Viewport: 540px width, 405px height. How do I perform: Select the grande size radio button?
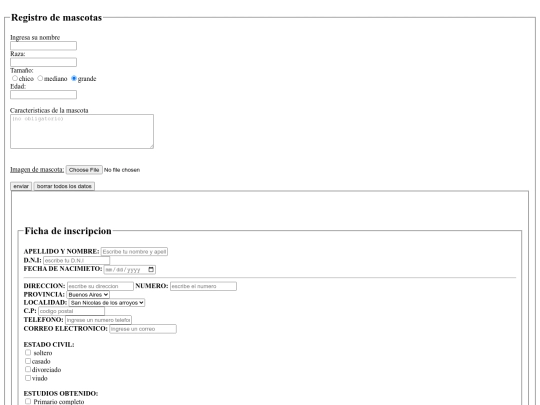point(74,79)
